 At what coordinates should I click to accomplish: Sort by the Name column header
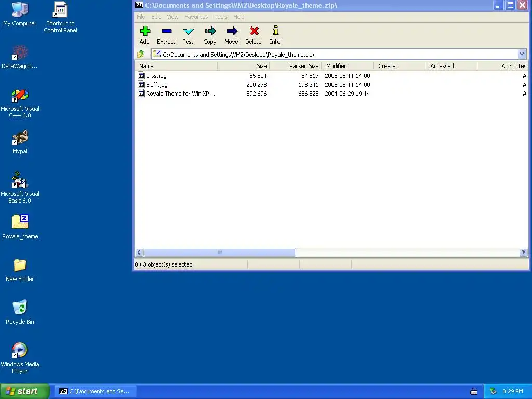176,66
